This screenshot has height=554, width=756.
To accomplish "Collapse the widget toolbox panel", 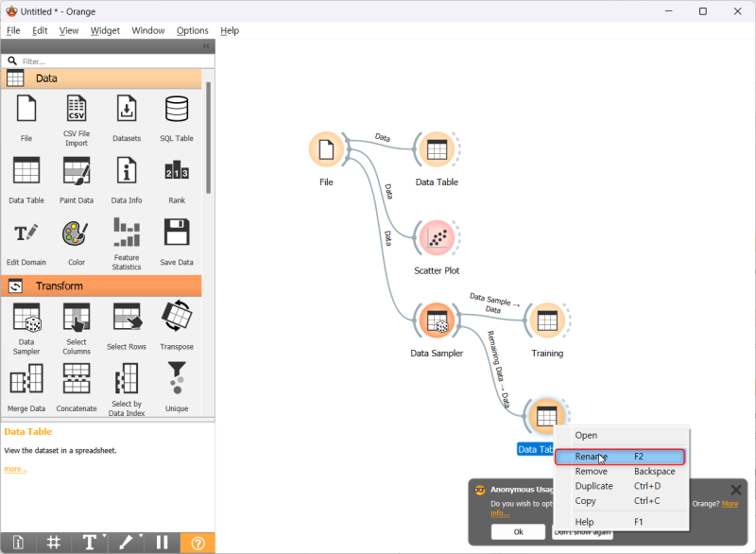I will click(206, 45).
